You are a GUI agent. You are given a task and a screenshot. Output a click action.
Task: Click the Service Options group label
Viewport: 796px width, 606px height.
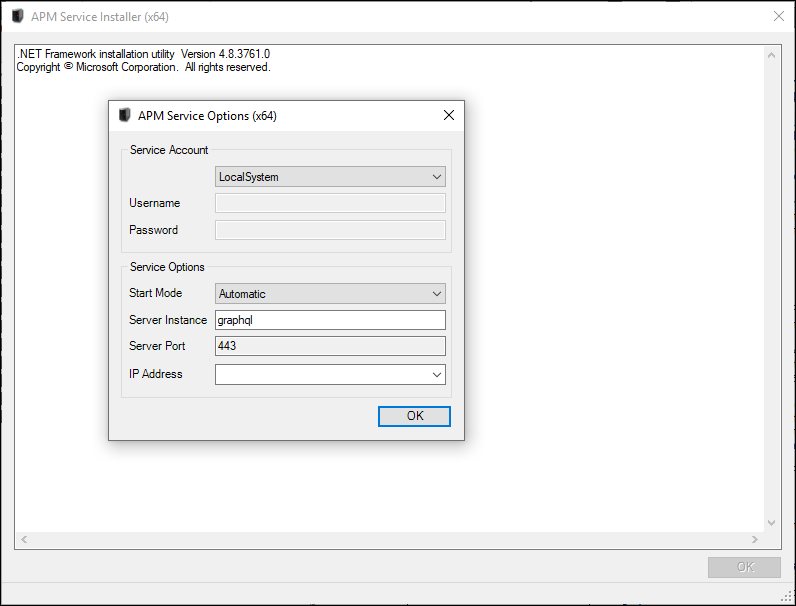[167, 267]
